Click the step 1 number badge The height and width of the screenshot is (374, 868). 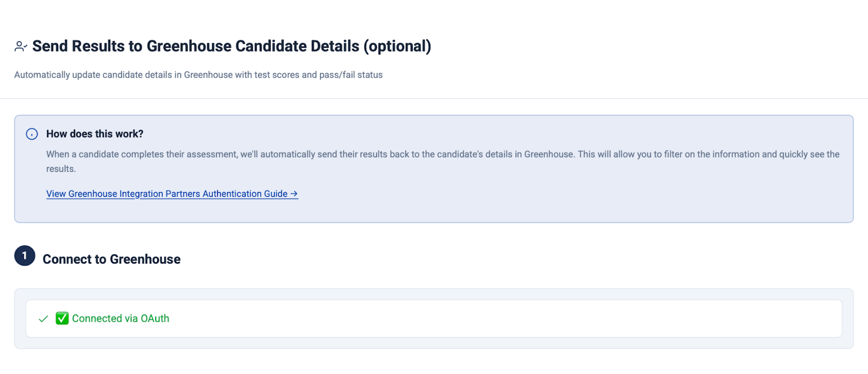[25, 256]
